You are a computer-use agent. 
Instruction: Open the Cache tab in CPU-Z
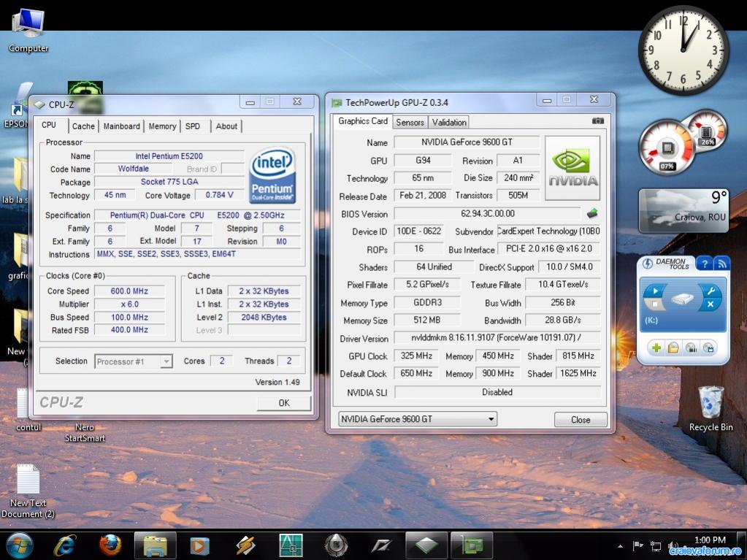click(83, 126)
